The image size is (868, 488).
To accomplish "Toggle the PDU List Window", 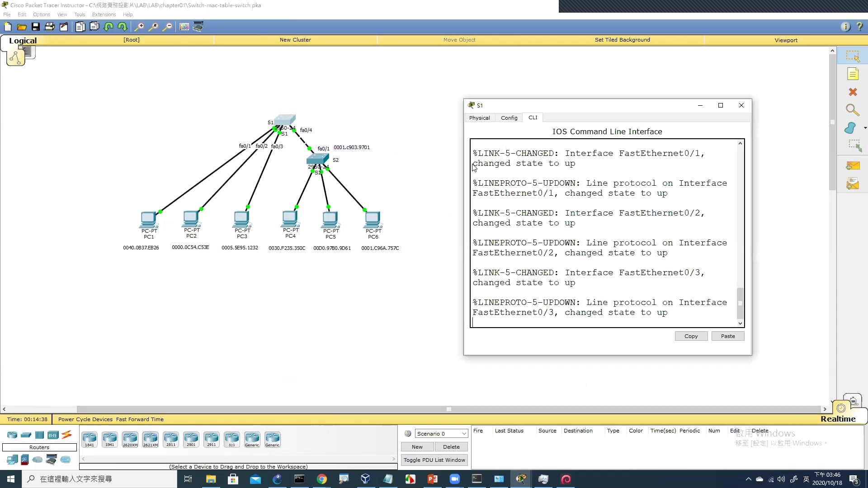I will [434, 460].
